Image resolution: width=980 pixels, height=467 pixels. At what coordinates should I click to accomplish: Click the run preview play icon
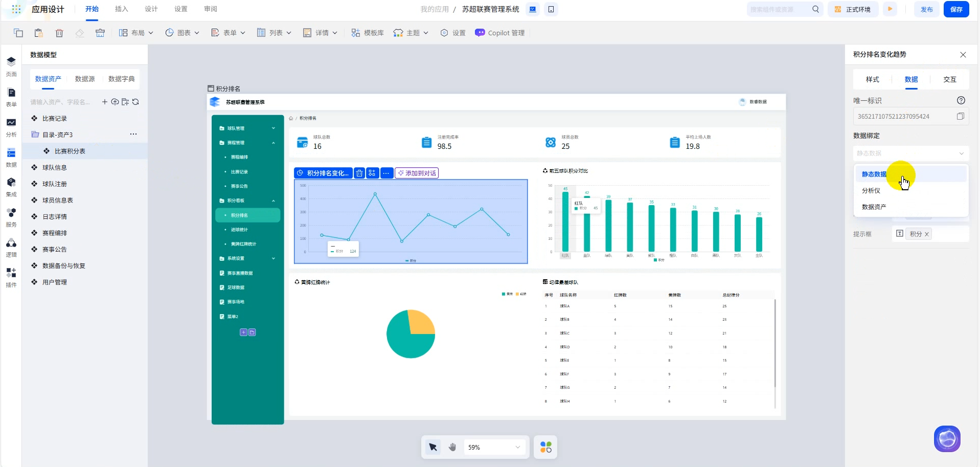(x=890, y=9)
